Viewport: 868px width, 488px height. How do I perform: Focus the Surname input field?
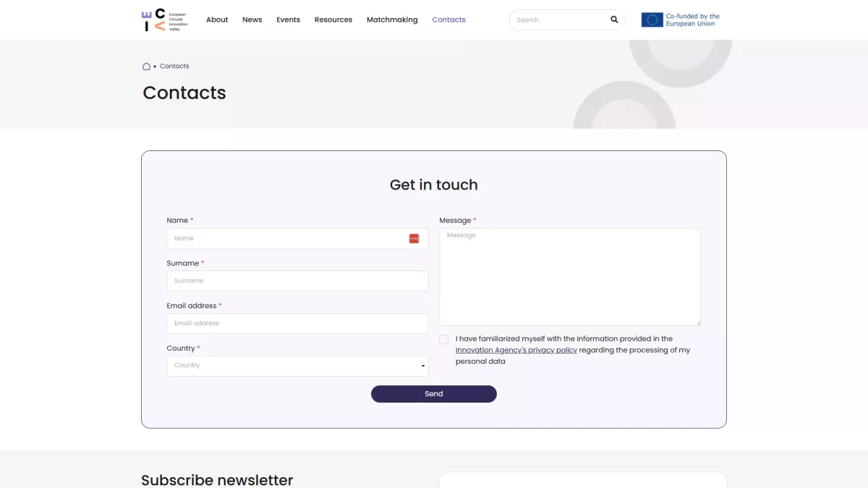pyautogui.click(x=297, y=281)
